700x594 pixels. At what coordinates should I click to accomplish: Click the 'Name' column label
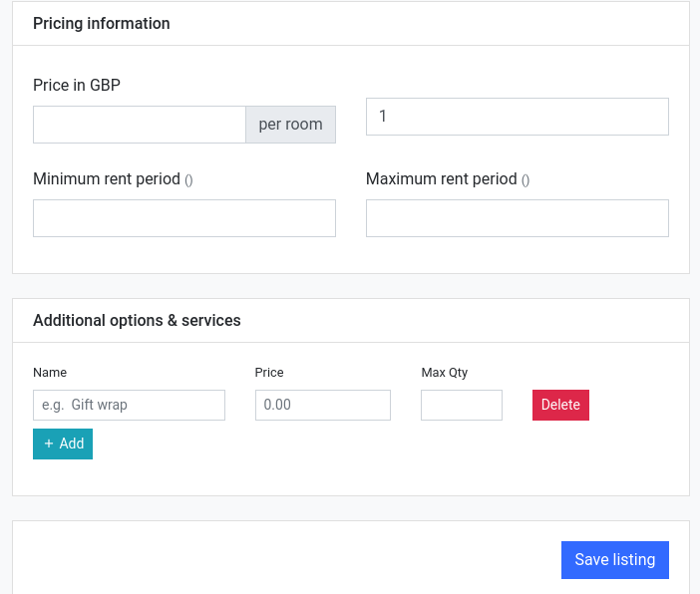tap(50, 372)
